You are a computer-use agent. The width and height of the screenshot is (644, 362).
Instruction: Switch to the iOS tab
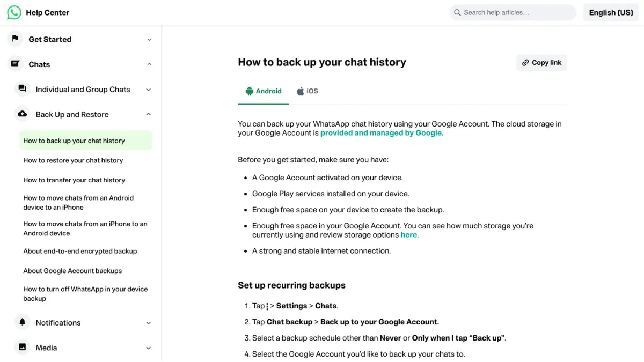coord(308,91)
